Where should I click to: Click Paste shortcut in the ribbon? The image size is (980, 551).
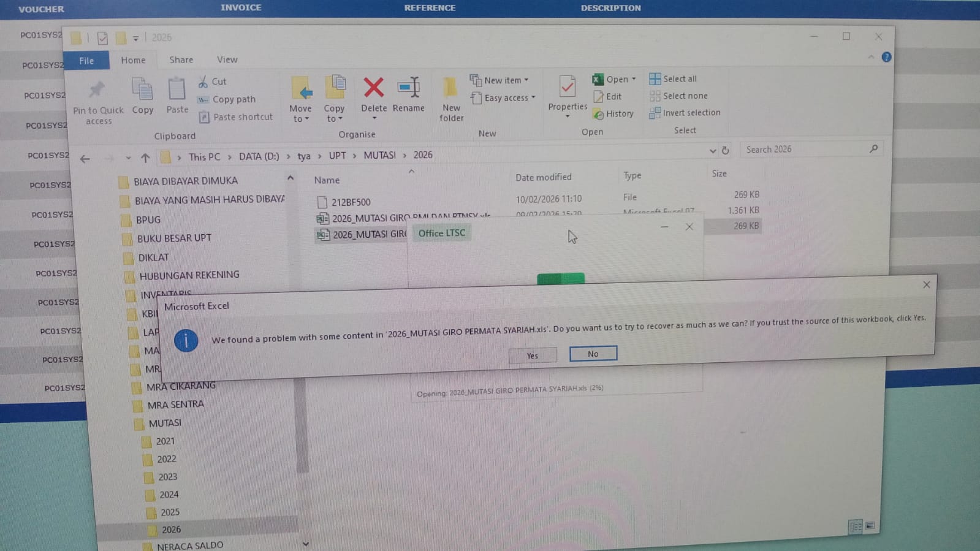click(x=236, y=117)
